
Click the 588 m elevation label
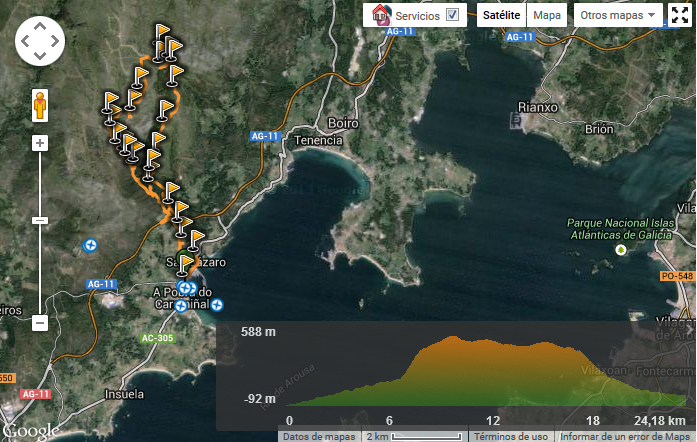[x=258, y=332]
